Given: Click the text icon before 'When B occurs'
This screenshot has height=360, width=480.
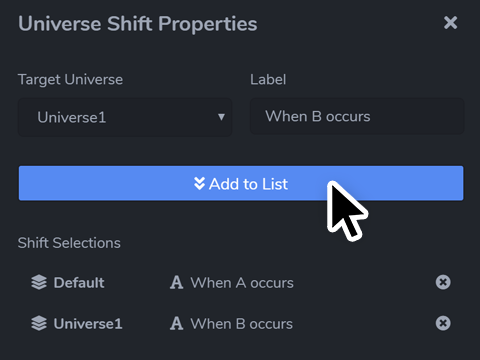Looking at the screenshot, I should tap(176, 323).
